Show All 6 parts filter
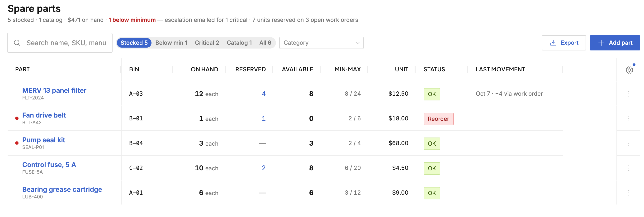Image resolution: width=644 pixels, height=217 pixels. coord(265,43)
